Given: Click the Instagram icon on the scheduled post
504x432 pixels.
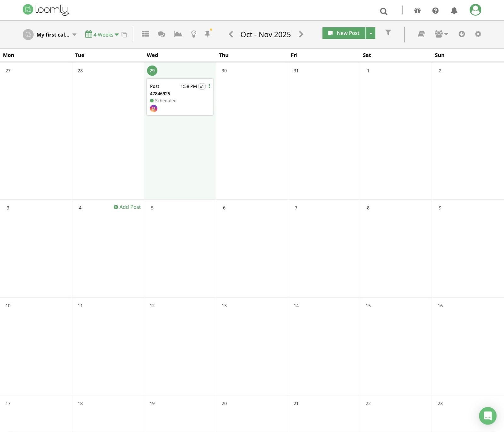Looking at the screenshot, I should point(154,108).
